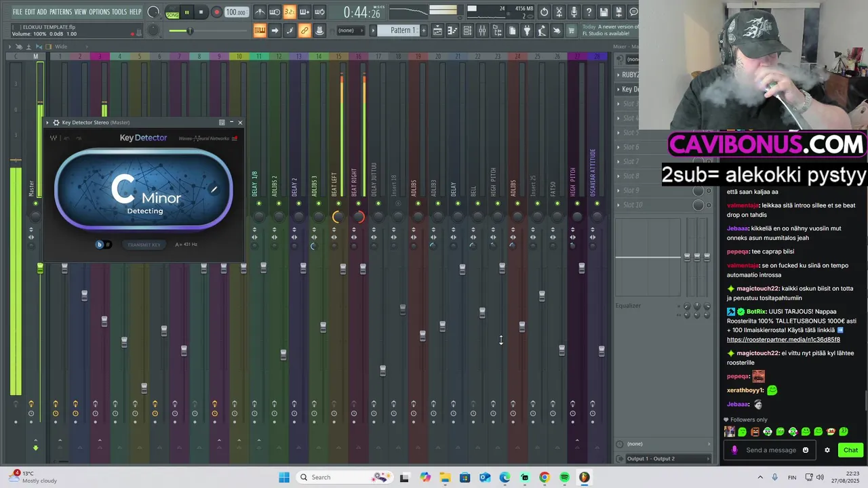Viewport: 868px width, 488px height.
Task: Click the red record button
Action: [x=216, y=12]
